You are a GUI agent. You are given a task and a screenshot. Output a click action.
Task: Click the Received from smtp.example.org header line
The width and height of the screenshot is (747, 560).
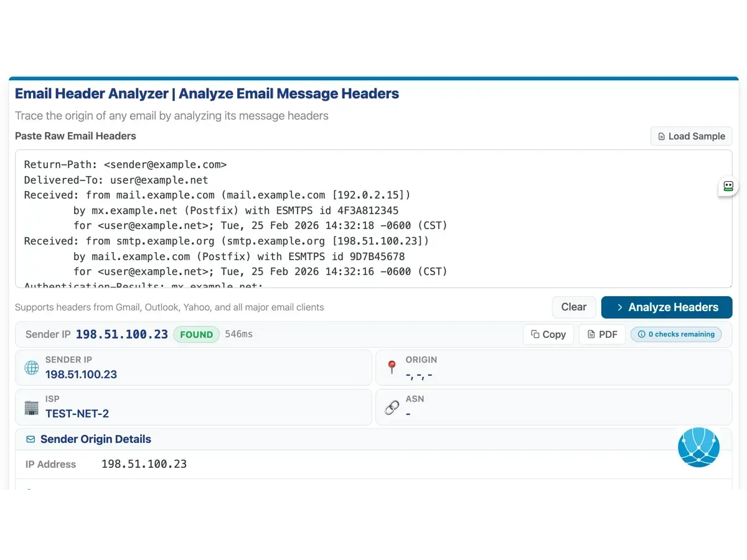[227, 241]
